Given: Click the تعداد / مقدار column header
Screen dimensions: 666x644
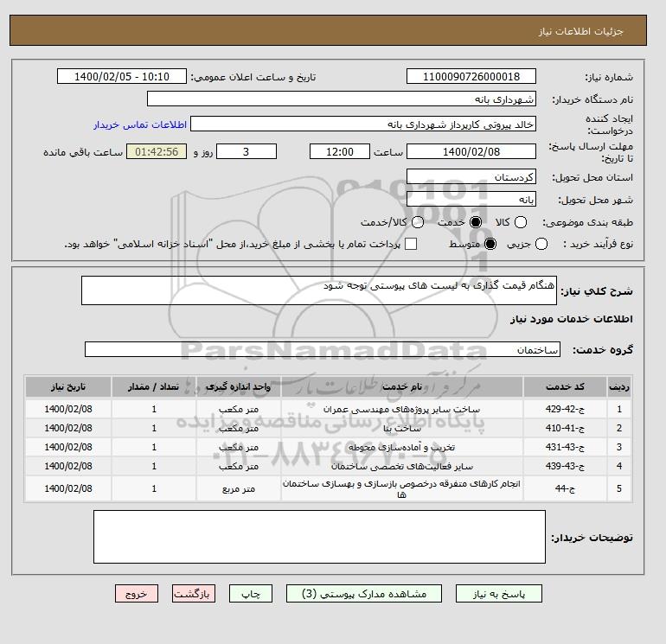Looking at the screenshot, I should [154, 386].
